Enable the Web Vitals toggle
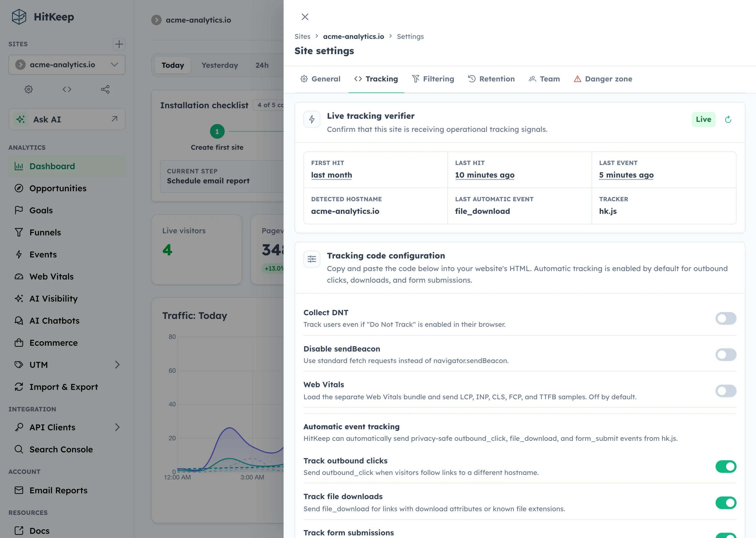 point(726,391)
